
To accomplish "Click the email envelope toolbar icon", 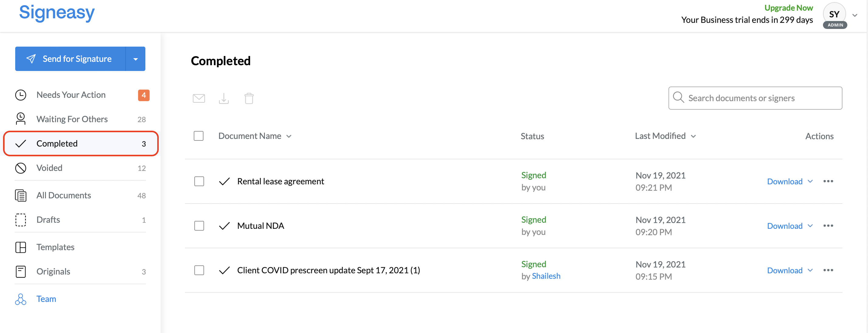I will pyautogui.click(x=199, y=98).
